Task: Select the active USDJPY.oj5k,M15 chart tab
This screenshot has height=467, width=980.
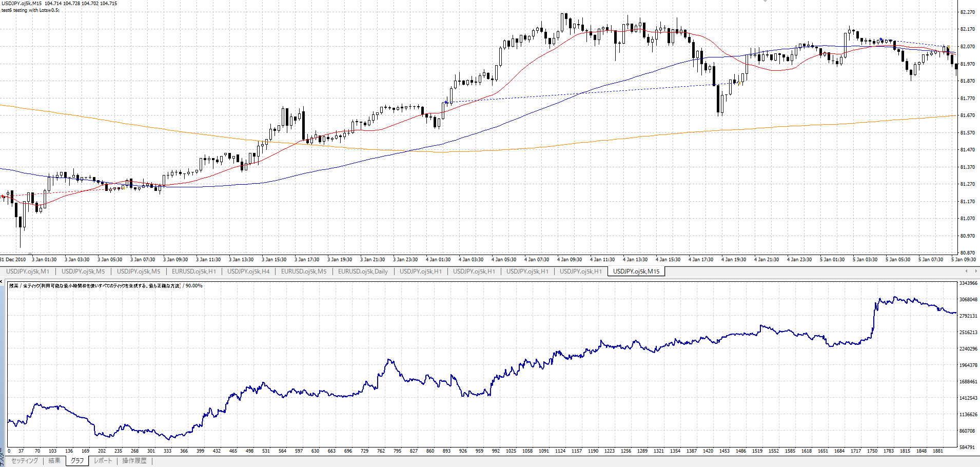Action: (x=636, y=271)
